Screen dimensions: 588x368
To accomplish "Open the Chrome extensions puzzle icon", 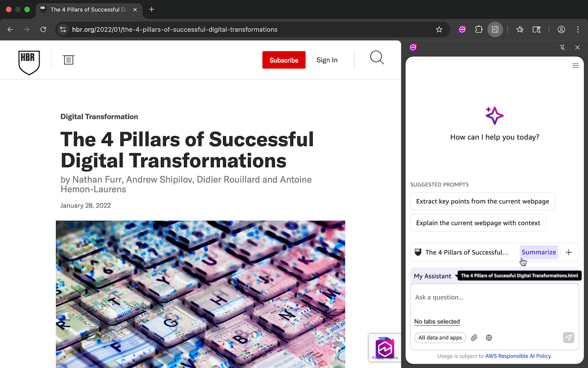I will 479,29.
